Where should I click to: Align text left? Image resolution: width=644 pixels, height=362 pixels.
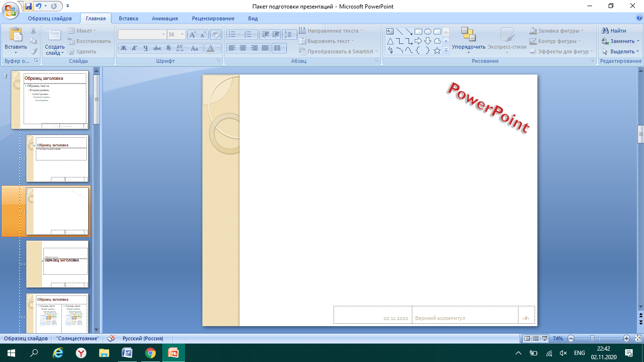pos(232,48)
